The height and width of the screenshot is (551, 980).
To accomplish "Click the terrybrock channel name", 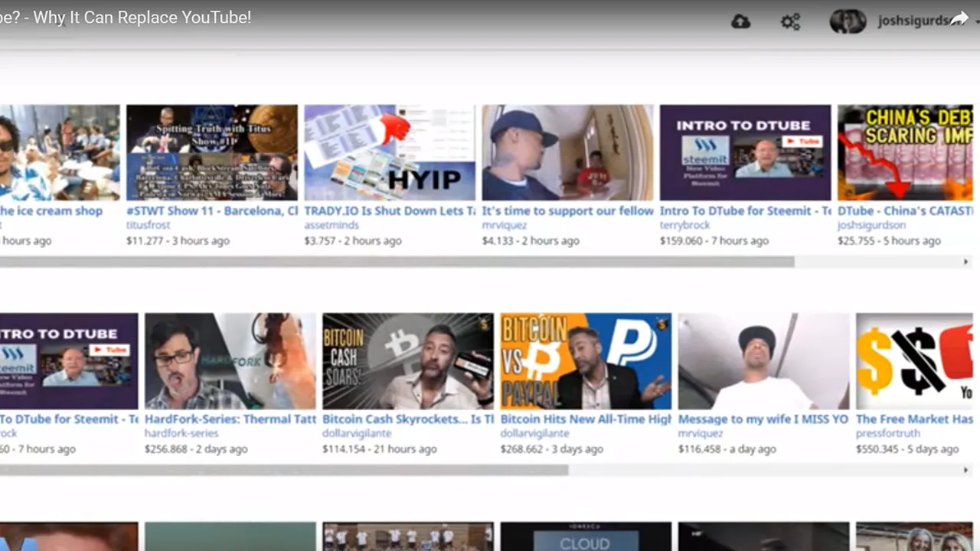I will pyautogui.click(x=684, y=225).
